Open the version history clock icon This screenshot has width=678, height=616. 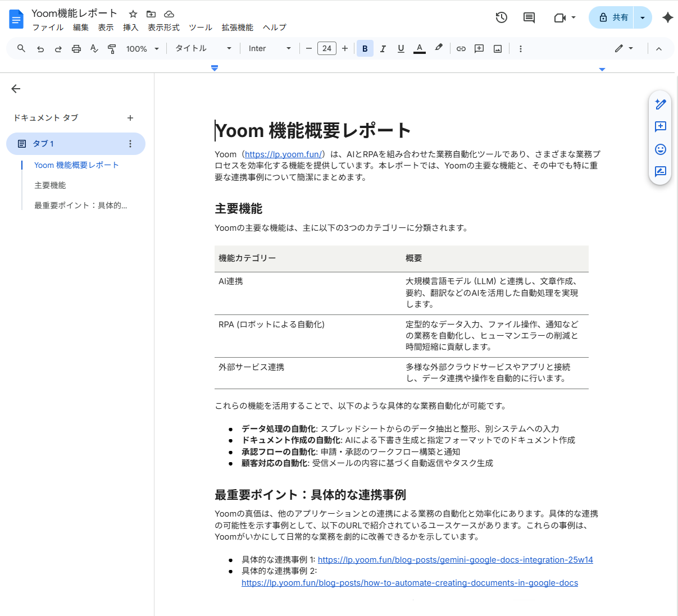coord(501,17)
